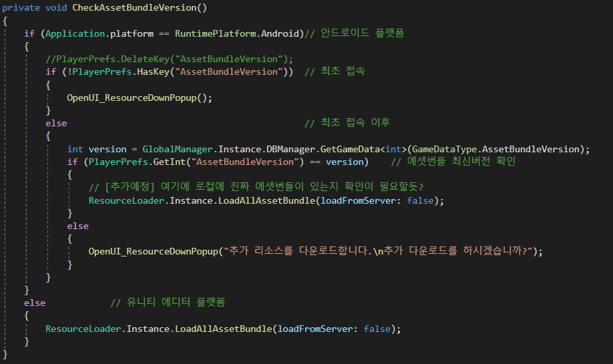Click the comment '// 유니티 에디터 플랫폼'

tap(168, 303)
